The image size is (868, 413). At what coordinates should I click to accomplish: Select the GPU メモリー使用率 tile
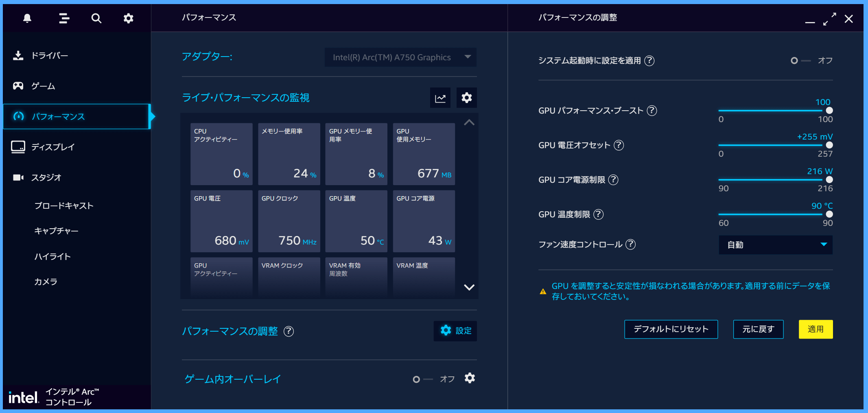coord(356,154)
